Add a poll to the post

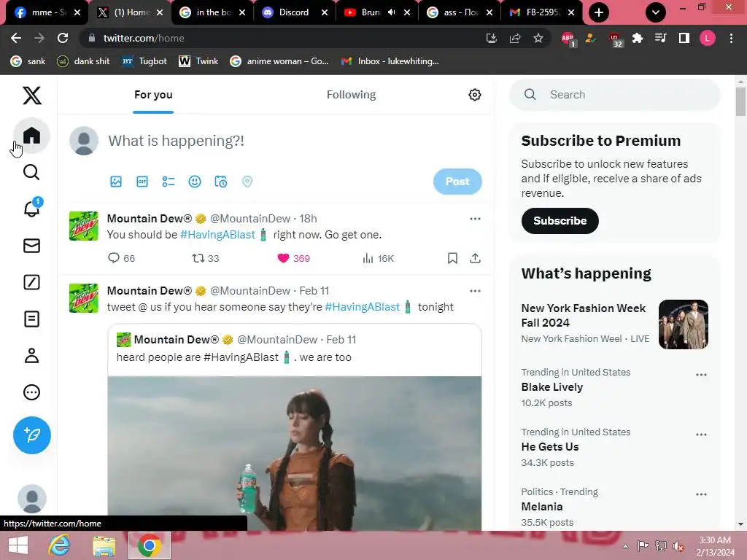click(x=169, y=182)
